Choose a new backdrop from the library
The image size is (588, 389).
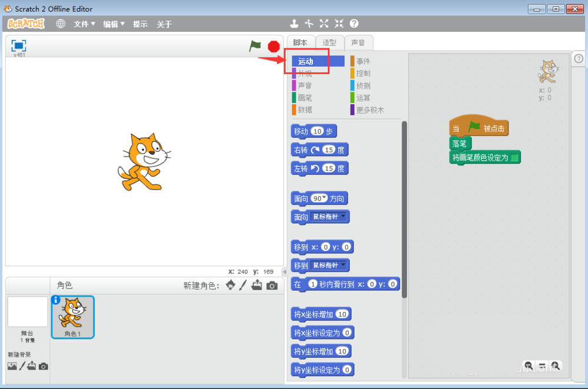coord(12,366)
